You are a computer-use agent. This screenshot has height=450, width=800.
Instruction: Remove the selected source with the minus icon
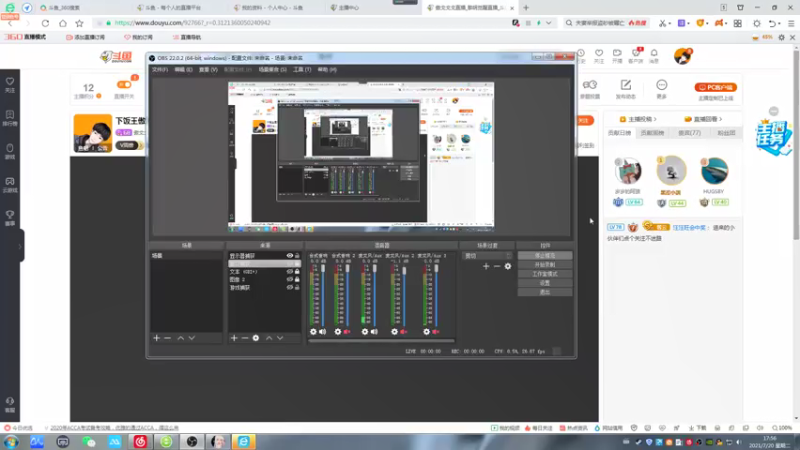245,338
